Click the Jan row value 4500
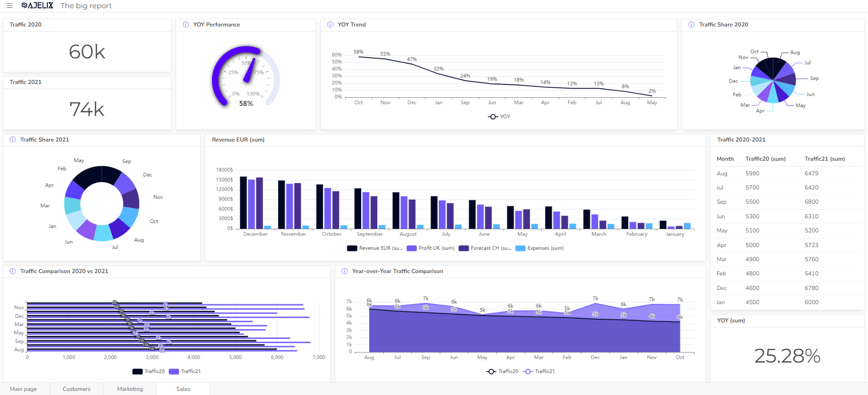The width and height of the screenshot is (868, 395). coord(753,302)
